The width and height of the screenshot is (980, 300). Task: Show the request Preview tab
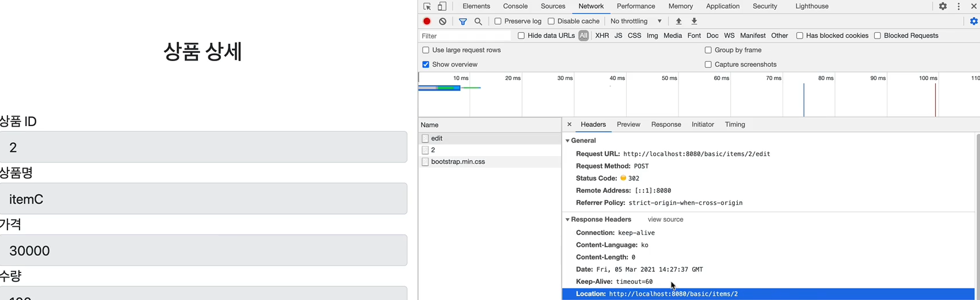(x=628, y=124)
